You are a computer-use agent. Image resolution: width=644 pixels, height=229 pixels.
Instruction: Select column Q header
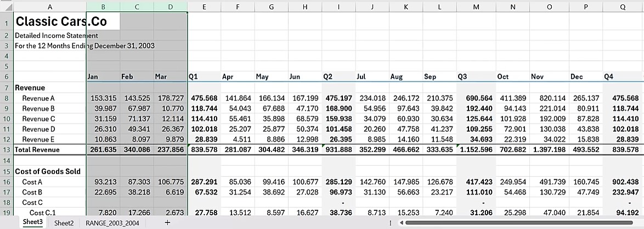click(x=623, y=7)
